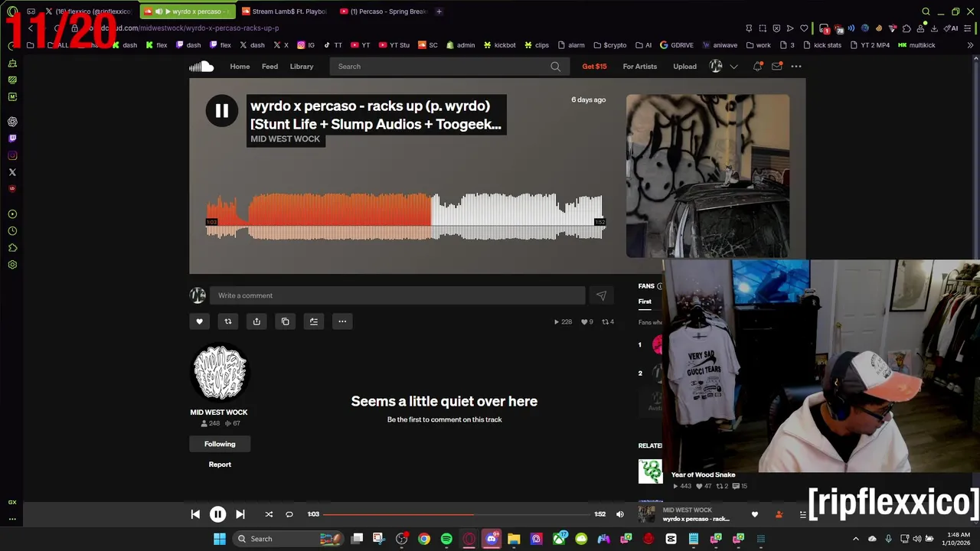This screenshot has width=980, height=551.
Task: Open the Year of Wood Snake related track
Action: click(703, 474)
